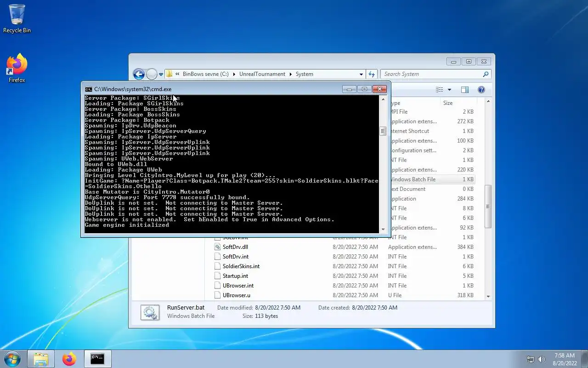This screenshot has height=368, width=588.
Task: Navigate to BinBows sevne (C:) breadcrumb
Action: pyautogui.click(x=205, y=74)
